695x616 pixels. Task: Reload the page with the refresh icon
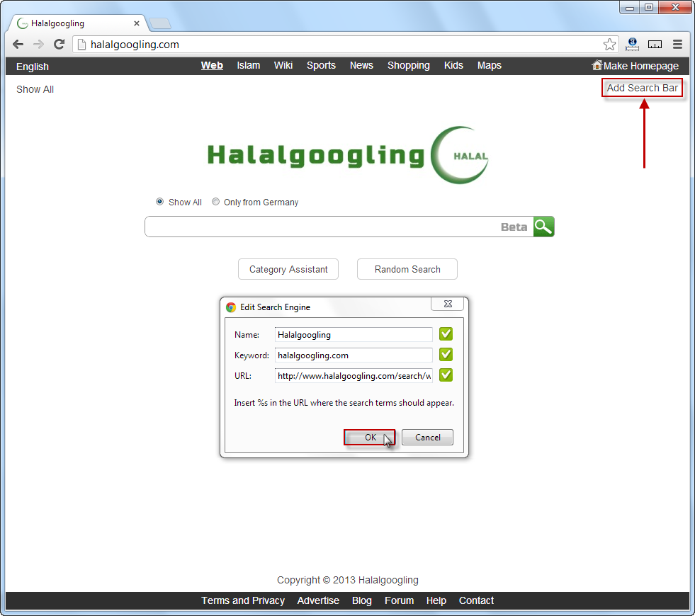point(59,45)
